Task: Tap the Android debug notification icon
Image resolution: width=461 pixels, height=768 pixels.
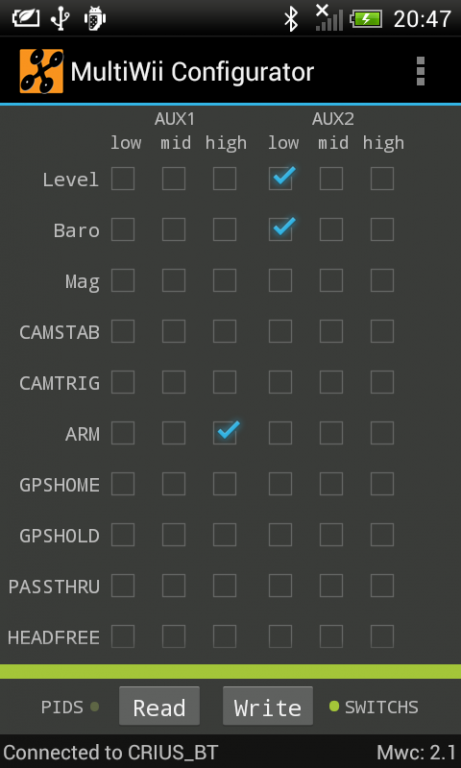Action: point(95,19)
